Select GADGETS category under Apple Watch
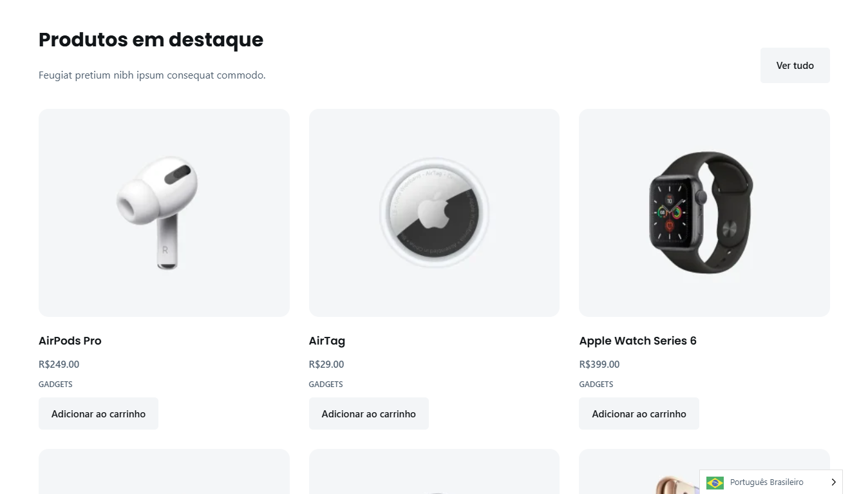868x494 pixels. [x=596, y=385]
